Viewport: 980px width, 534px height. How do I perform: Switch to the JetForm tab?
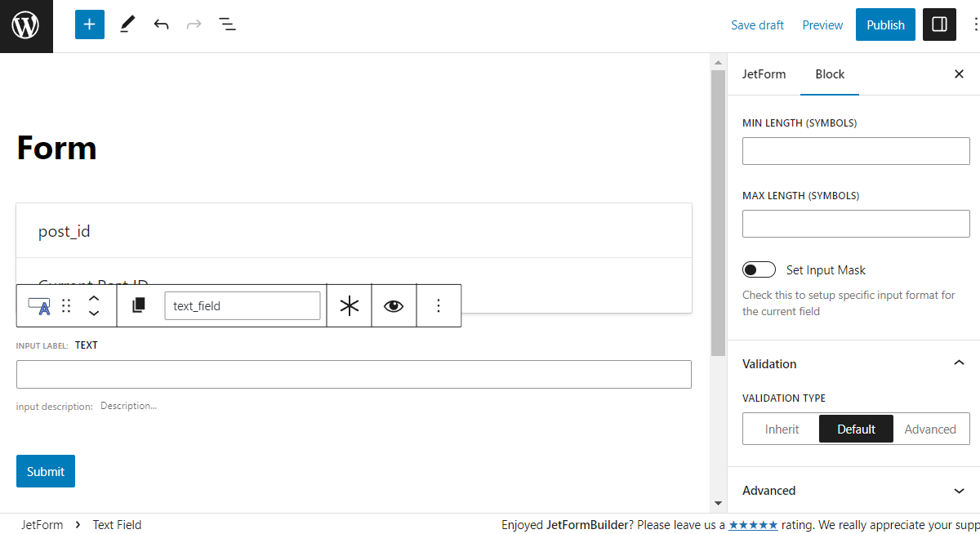(x=764, y=73)
